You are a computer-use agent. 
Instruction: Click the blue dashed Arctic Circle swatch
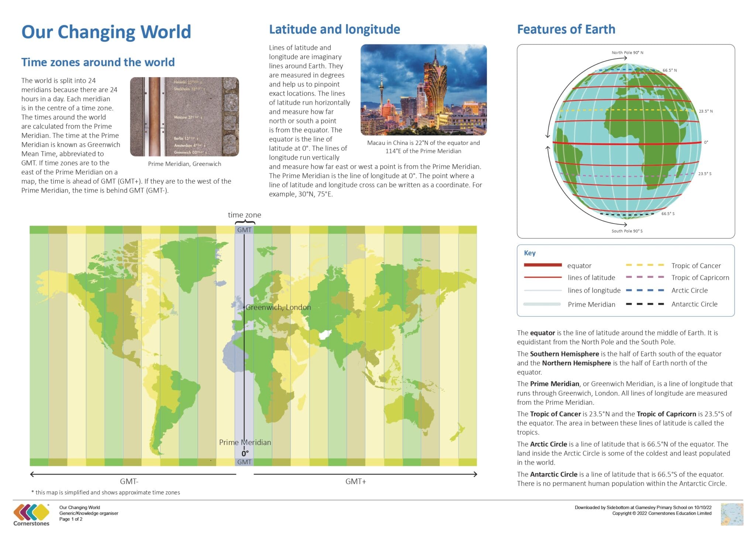[645, 290]
